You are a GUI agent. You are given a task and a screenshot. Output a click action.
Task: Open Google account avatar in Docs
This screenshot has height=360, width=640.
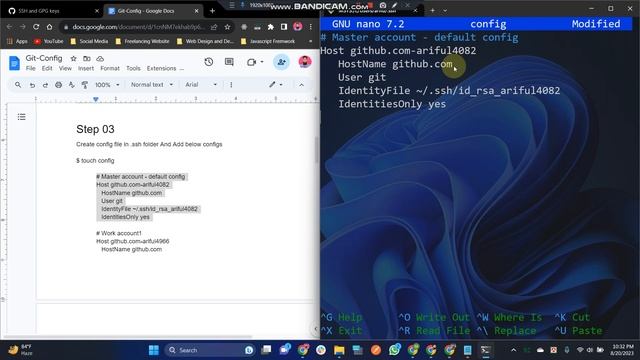(305, 62)
